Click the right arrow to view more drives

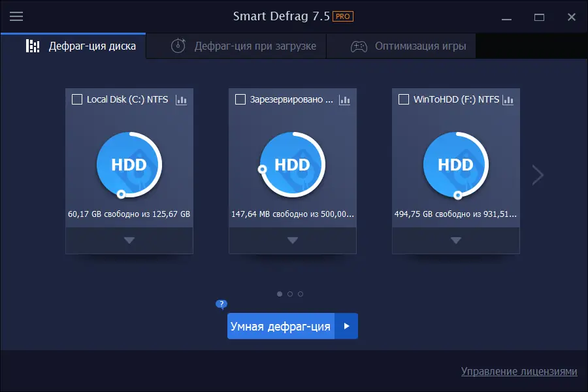537,174
